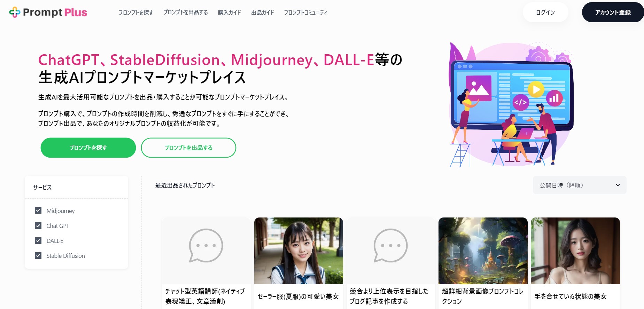Uncheck the Midjourney service filter
Viewport: 644px width, 309px height.
click(38, 211)
